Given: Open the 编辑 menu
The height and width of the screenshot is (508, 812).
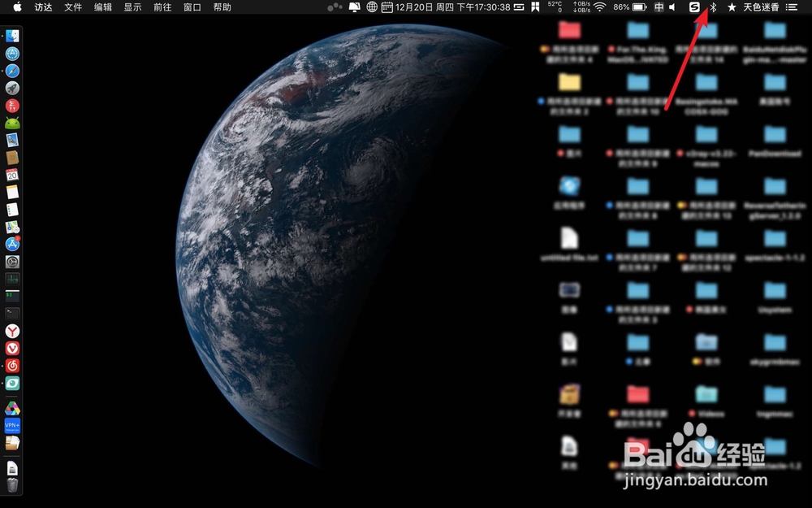Looking at the screenshot, I should point(103,7).
